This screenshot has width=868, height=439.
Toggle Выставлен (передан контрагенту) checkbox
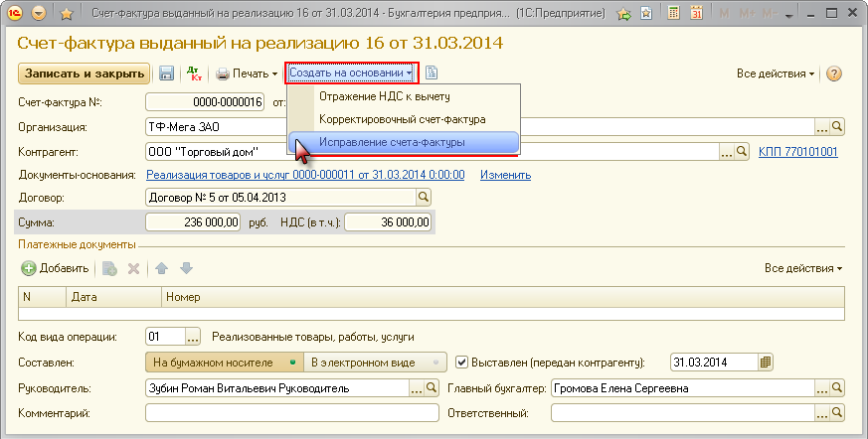point(461,363)
